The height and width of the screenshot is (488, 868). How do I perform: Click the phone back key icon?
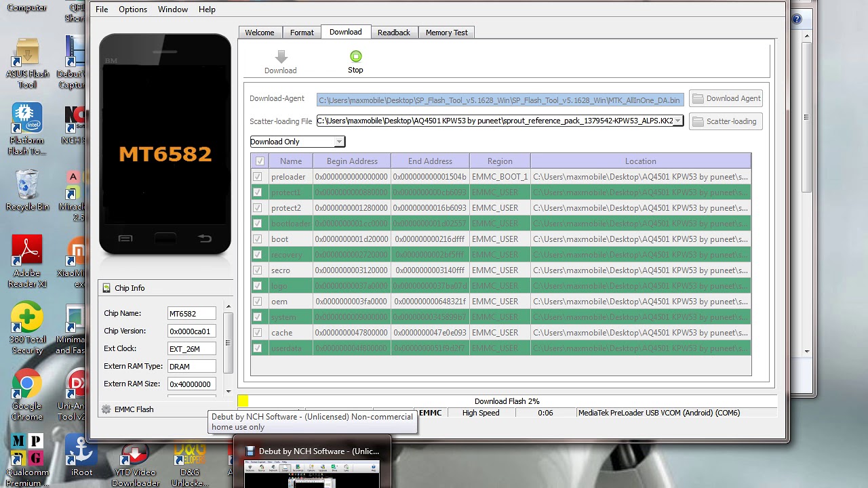[205, 239]
